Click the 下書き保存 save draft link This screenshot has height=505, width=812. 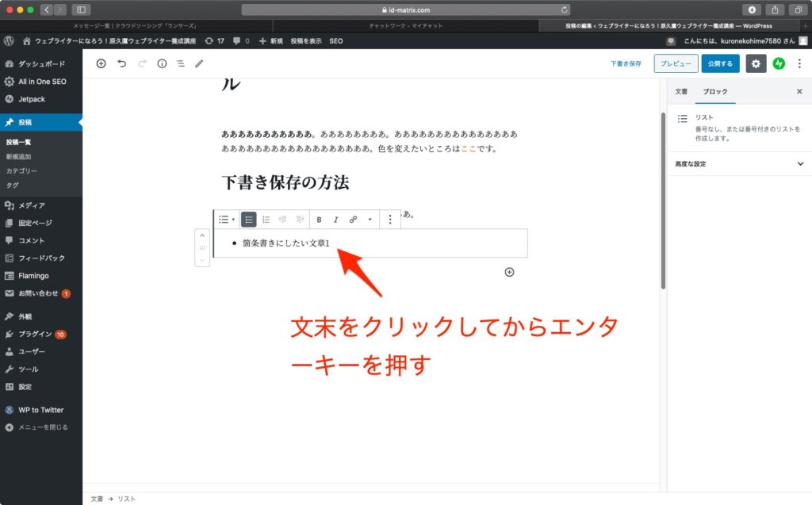[x=626, y=63]
